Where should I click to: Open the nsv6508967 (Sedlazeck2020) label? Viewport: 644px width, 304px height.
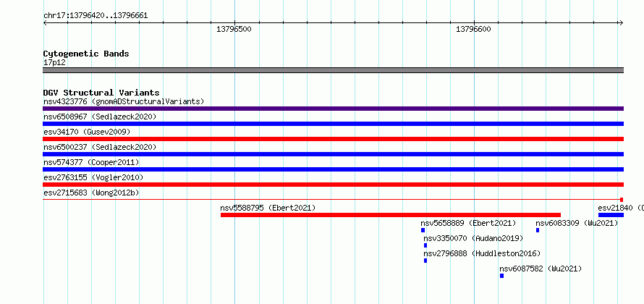[x=100, y=117]
